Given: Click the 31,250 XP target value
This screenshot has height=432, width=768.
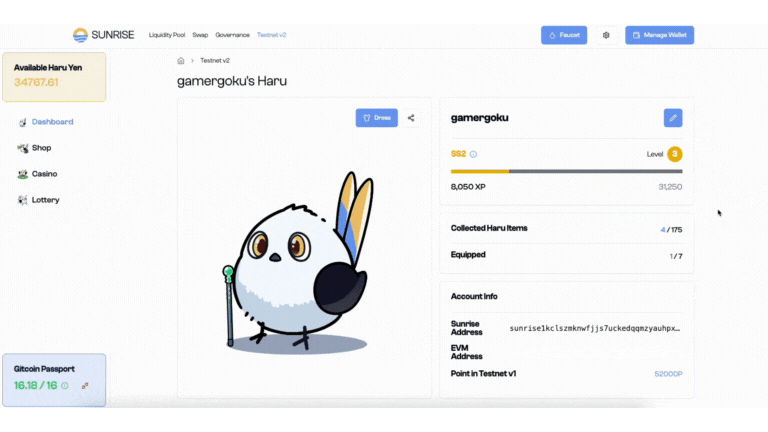Looking at the screenshot, I should pyautogui.click(x=670, y=187).
